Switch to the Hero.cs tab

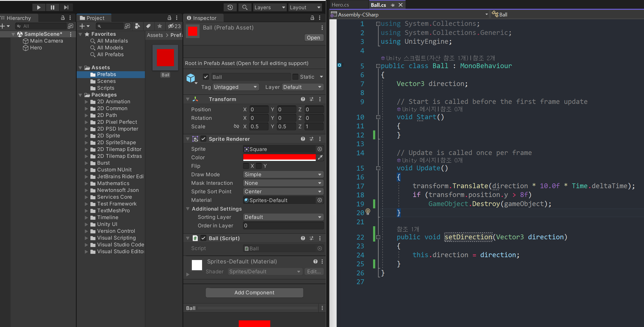340,5
